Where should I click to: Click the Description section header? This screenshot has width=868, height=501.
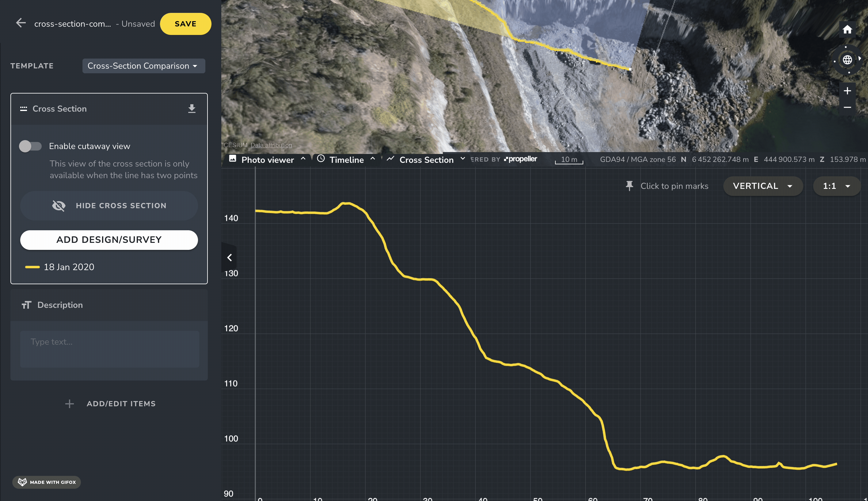[109, 305]
